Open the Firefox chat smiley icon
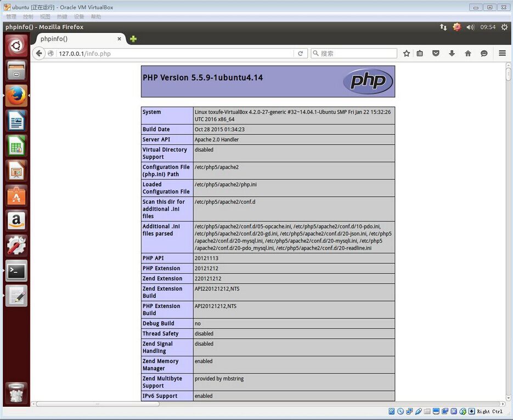513x420 pixels. [484, 53]
